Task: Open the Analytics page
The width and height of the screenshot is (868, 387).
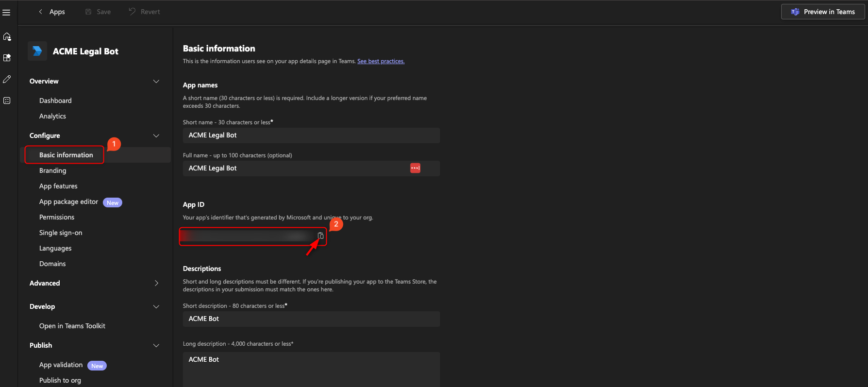Action: click(52, 116)
